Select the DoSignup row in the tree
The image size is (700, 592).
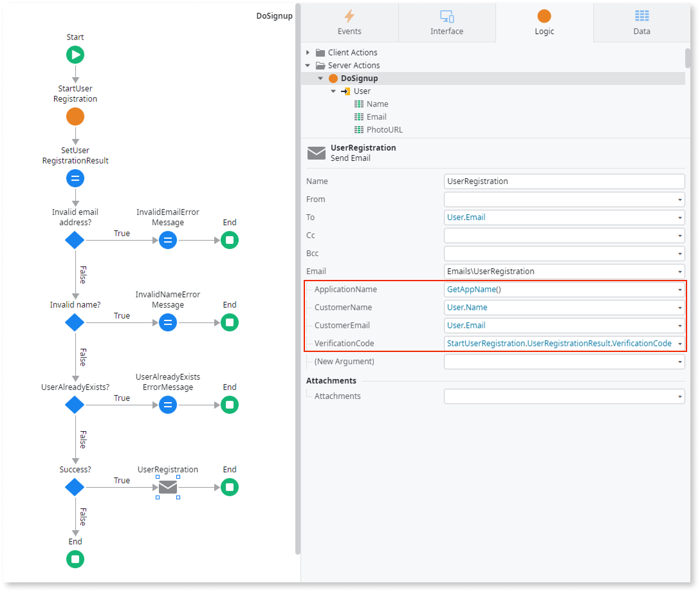[493, 79]
